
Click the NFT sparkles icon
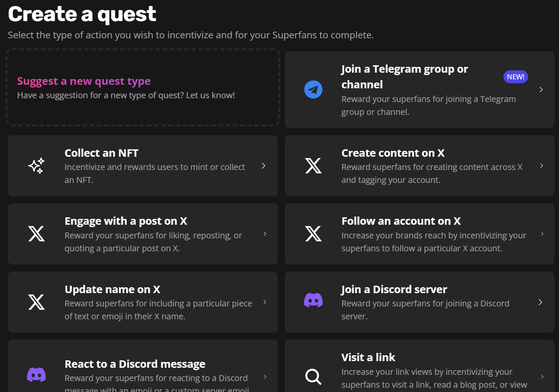click(x=36, y=166)
